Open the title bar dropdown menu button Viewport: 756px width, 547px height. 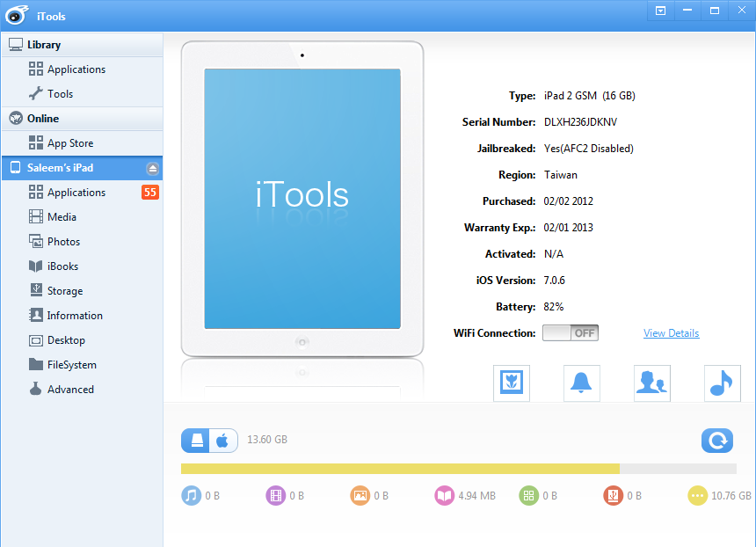pos(660,11)
